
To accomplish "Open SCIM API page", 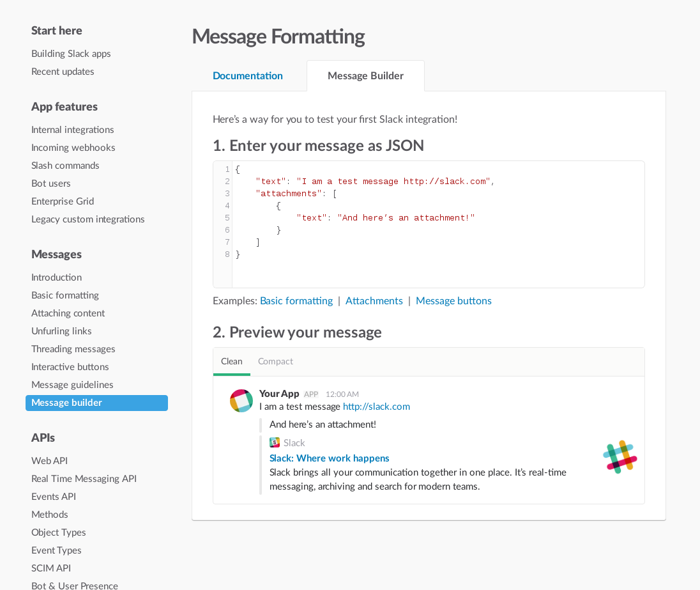I will click(x=51, y=568).
